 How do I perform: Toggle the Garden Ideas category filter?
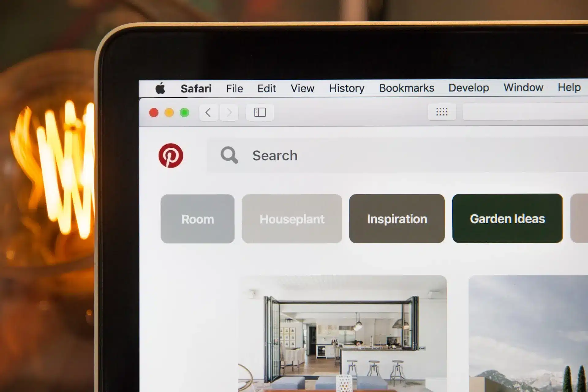(x=507, y=218)
